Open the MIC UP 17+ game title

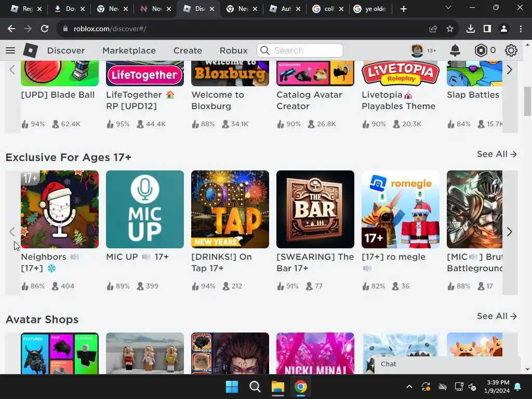pyautogui.click(x=137, y=257)
